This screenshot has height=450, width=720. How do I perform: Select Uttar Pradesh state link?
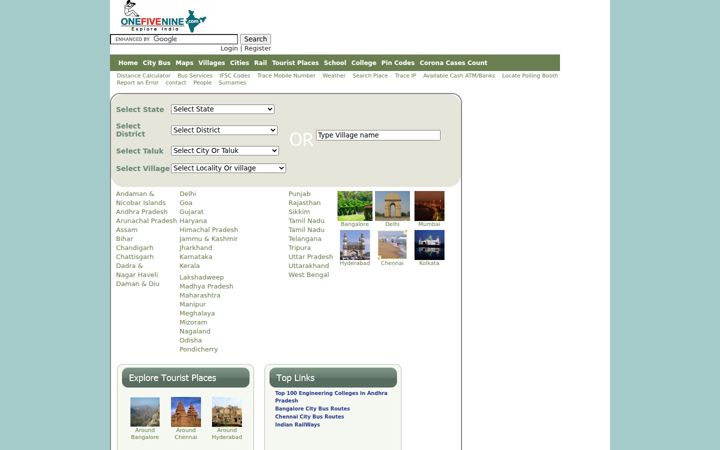[x=310, y=257]
